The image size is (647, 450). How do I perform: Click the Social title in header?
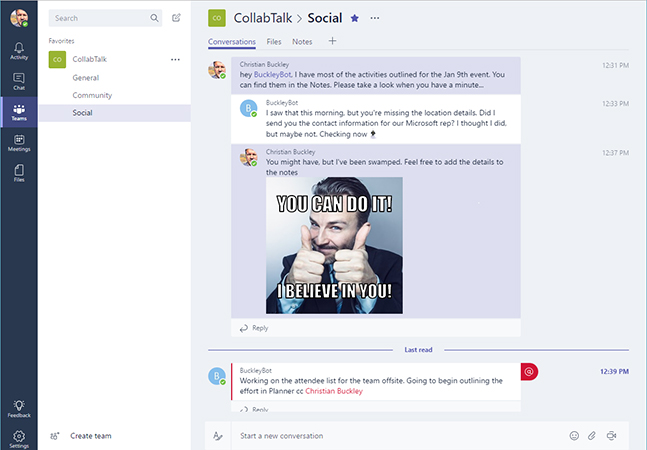(x=325, y=18)
